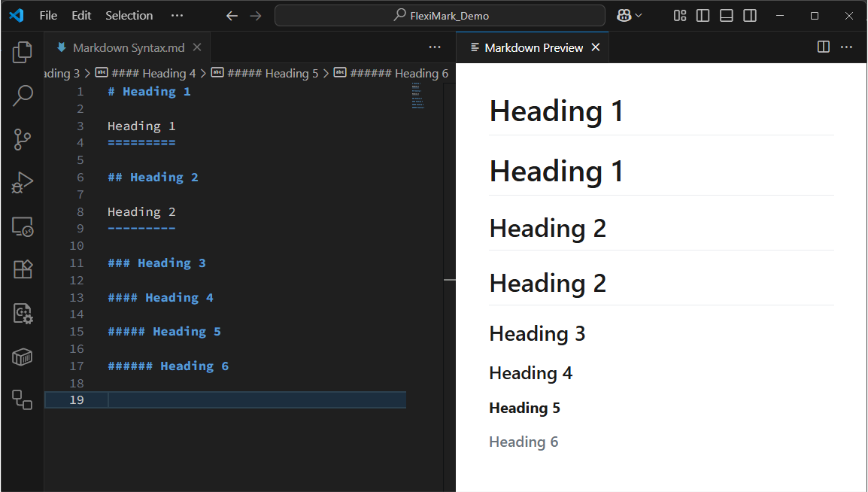Click the '##### Heading 5' code line
This screenshot has height=492, width=868.
click(x=165, y=332)
